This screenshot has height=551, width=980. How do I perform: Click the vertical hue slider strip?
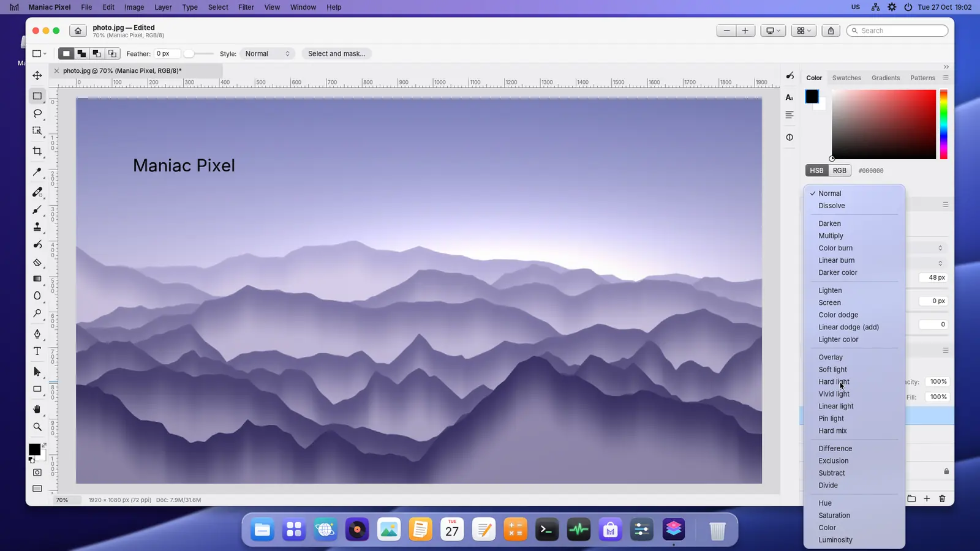[x=944, y=124]
